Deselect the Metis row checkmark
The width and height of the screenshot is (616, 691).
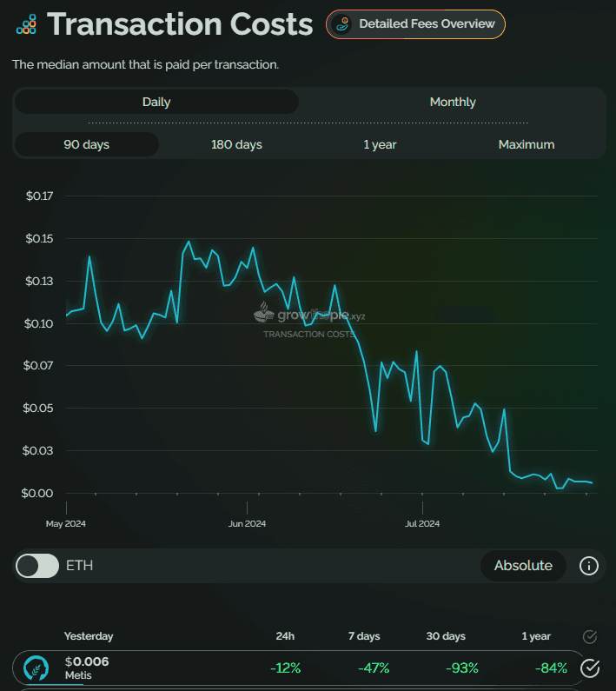click(590, 668)
